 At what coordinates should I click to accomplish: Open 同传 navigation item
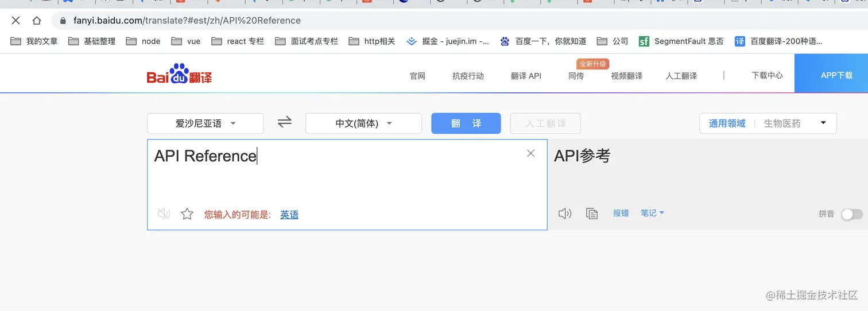tap(576, 76)
